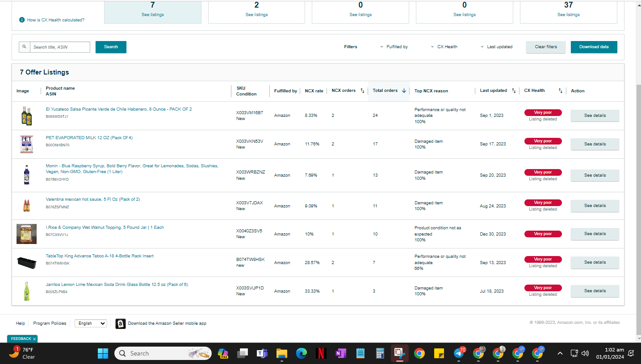
Task: Open OneNote from taskbar
Action: click(340, 353)
